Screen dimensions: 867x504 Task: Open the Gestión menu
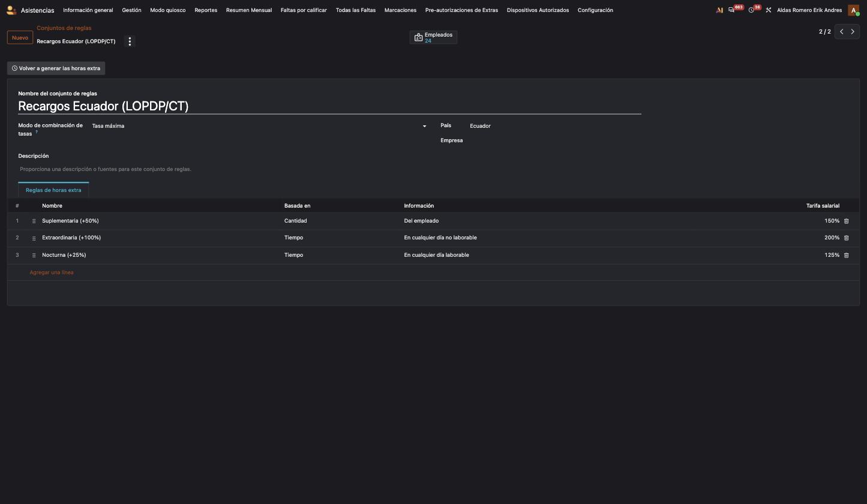[x=131, y=10]
